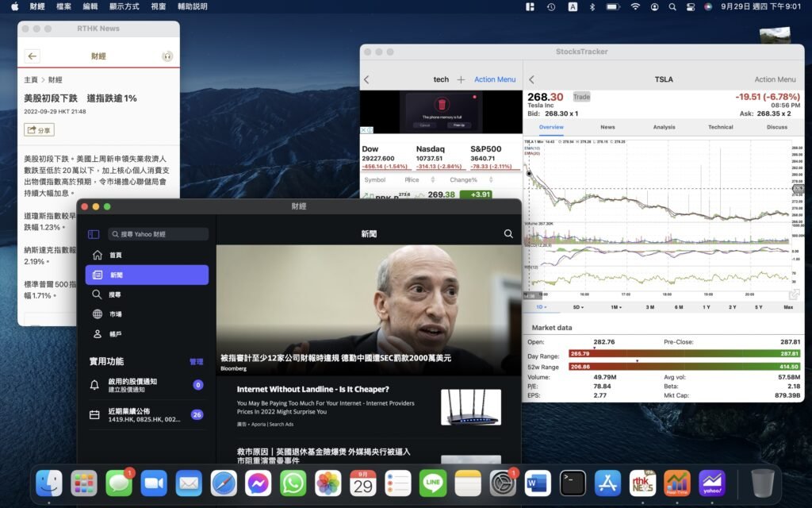Screen dimensions: 812x508
Task: Click the router thumbnail image
Action: (x=471, y=407)
